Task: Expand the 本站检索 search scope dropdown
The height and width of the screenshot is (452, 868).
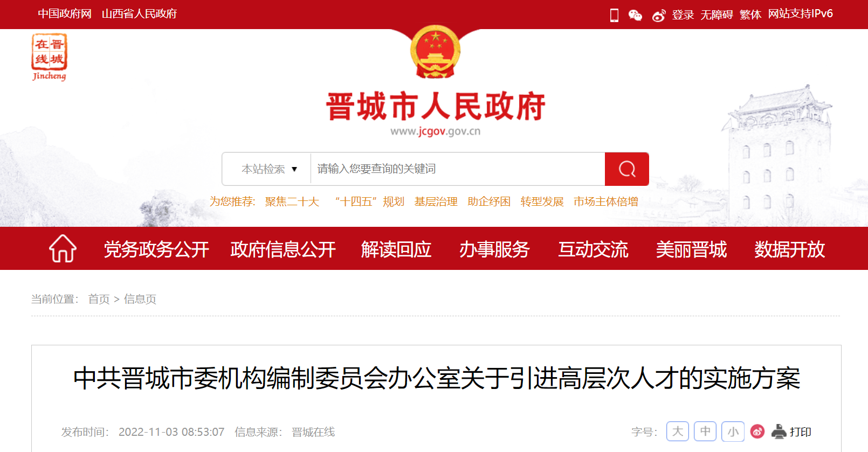Action: tap(267, 169)
